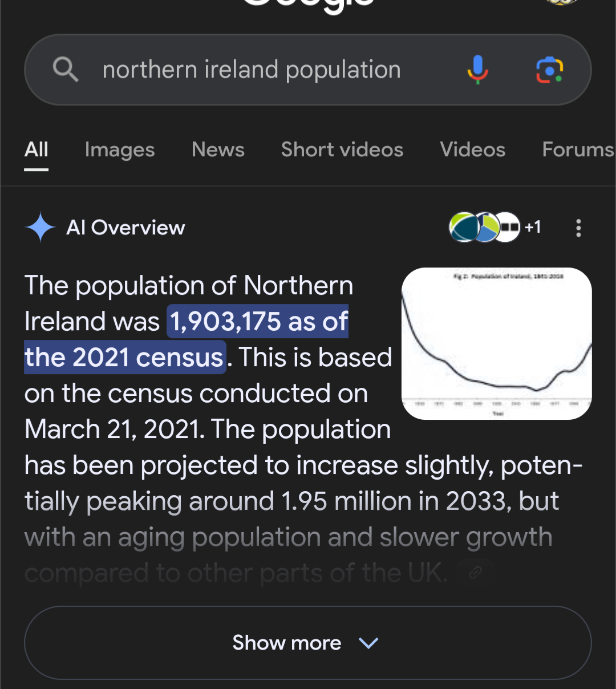Screen dimensions: 616x689
Task: Start voice search with microphone icon
Action: (x=478, y=70)
